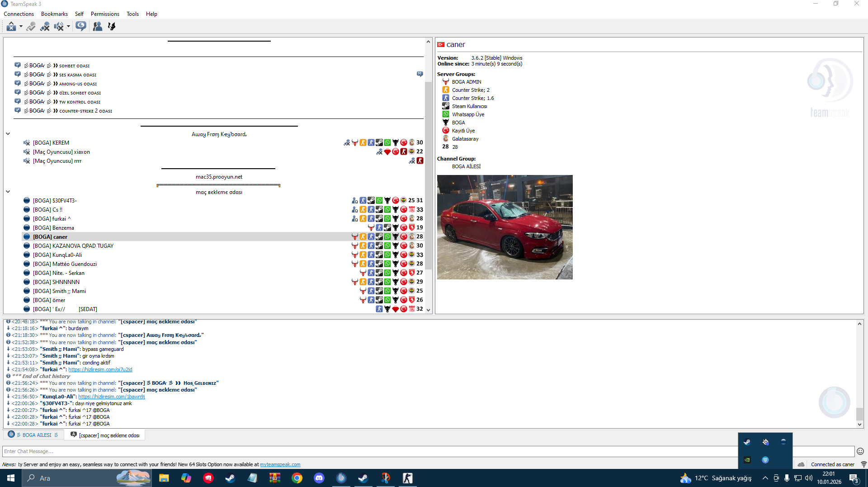Open the myteamspeak.com news link

click(280, 464)
